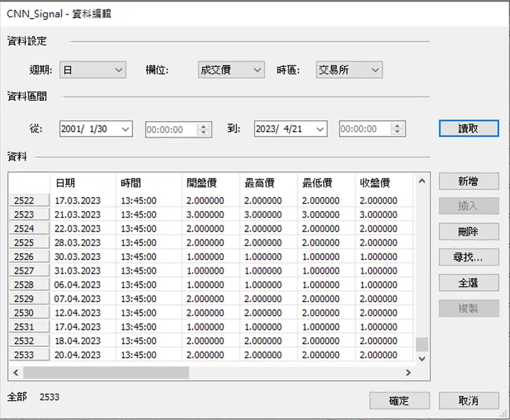
Task: Click the 最高價 column header
Action: [x=268, y=183]
